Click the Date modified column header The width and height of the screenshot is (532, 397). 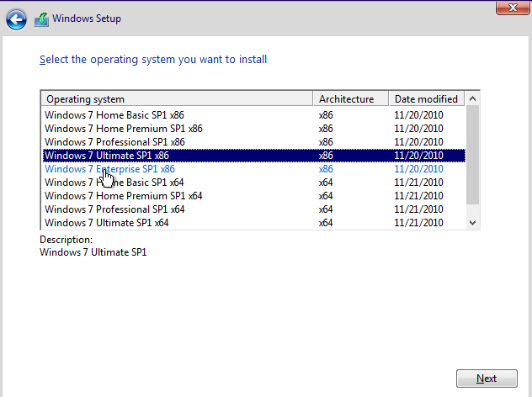[426, 99]
